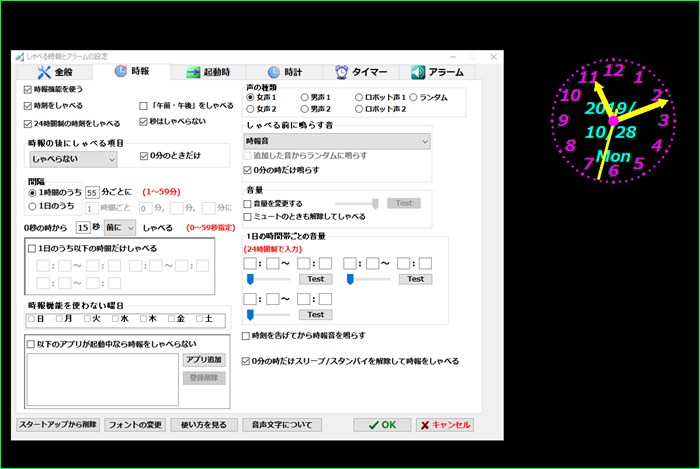Screen dimensions: 700x469
Task: Check the 土 Saturday checkbox
Action: pos(200,319)
